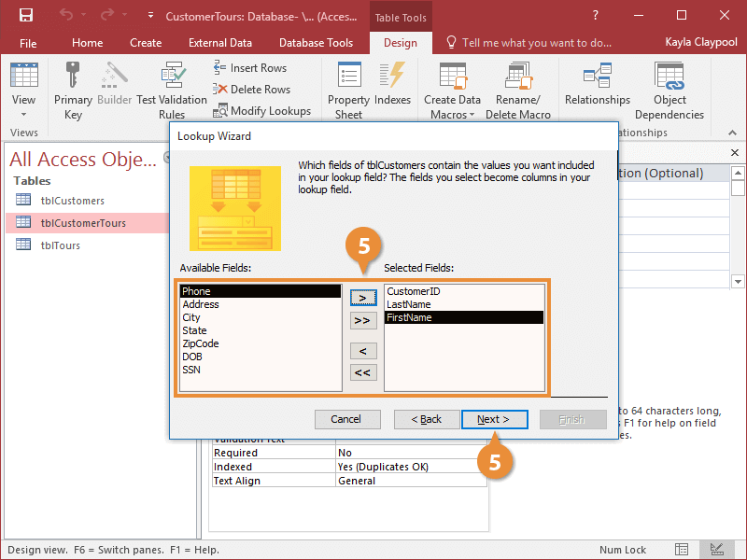This screenshot has height=560, width=747.
Task: Click the Save icon in title bar
Action: point(26,16)
